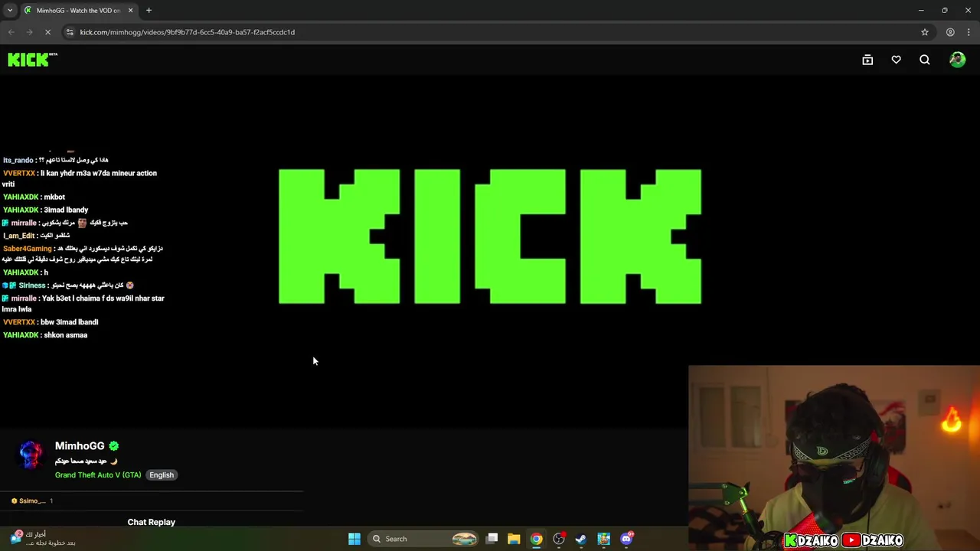The height and width of the screenshot is (551, 980).
Task: Open MimhoGG channel avatar
Action: 31,455
